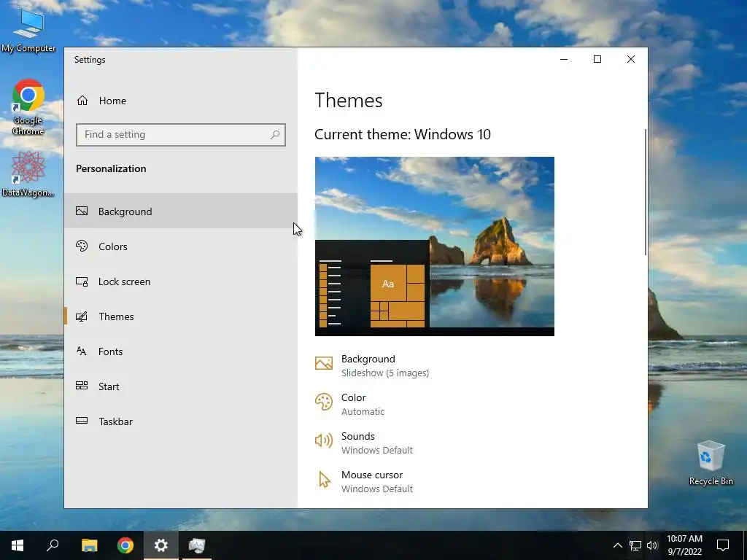Click the Mouse cursor arrow icon
747x560 pixels.
[325, 480]
